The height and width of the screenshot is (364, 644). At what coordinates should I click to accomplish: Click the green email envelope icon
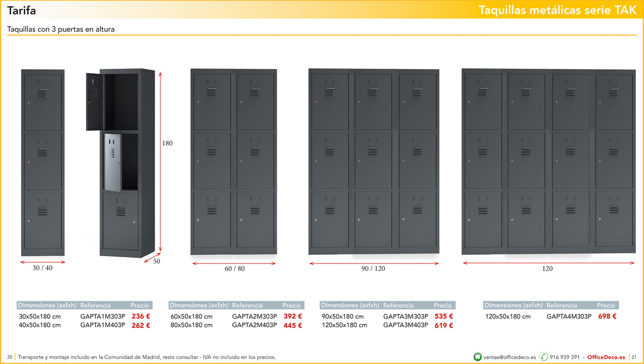tap(477, 357)
